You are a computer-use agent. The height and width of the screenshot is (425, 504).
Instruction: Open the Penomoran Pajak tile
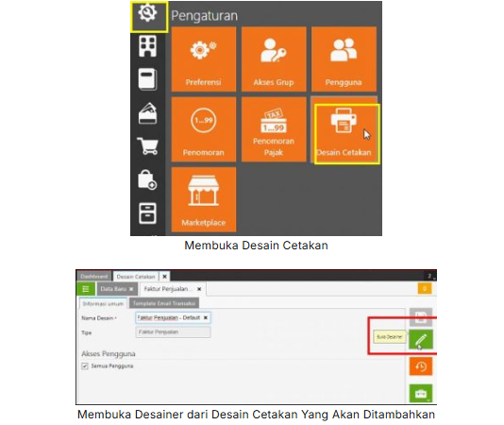click(274, 129)
